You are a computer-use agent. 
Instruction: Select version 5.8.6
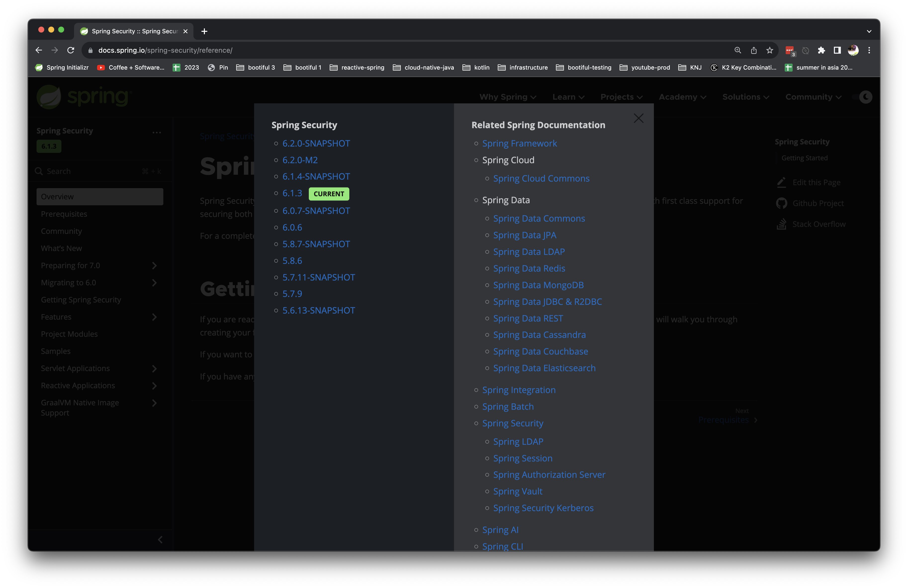292,261
